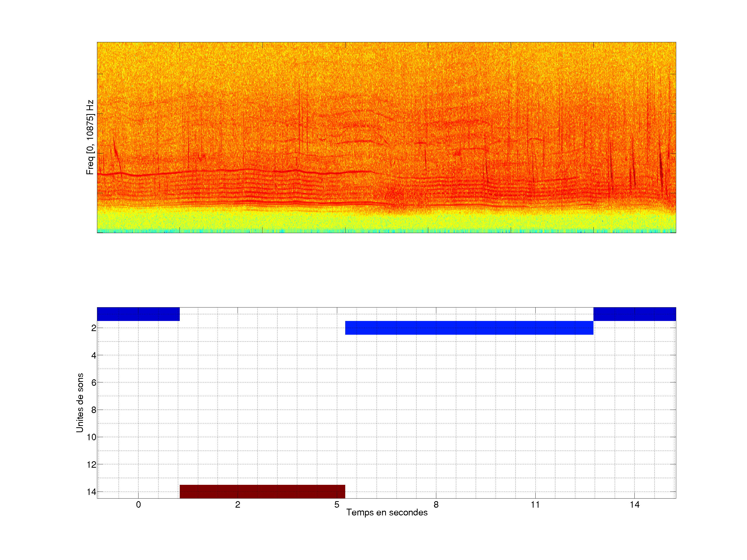This screenshot has height=560, width=747.
Task: Click y-axis tick label 6
Action: (x=94, y=382)
